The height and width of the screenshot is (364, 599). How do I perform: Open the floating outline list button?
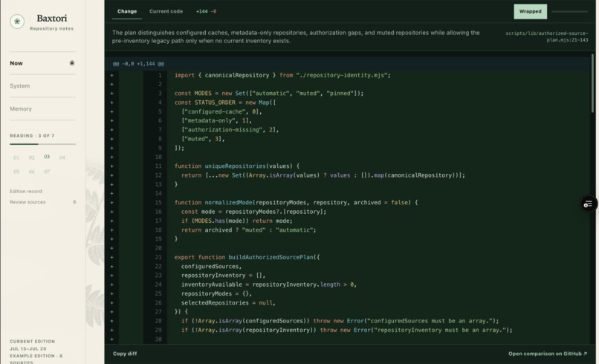pos(589,204)
